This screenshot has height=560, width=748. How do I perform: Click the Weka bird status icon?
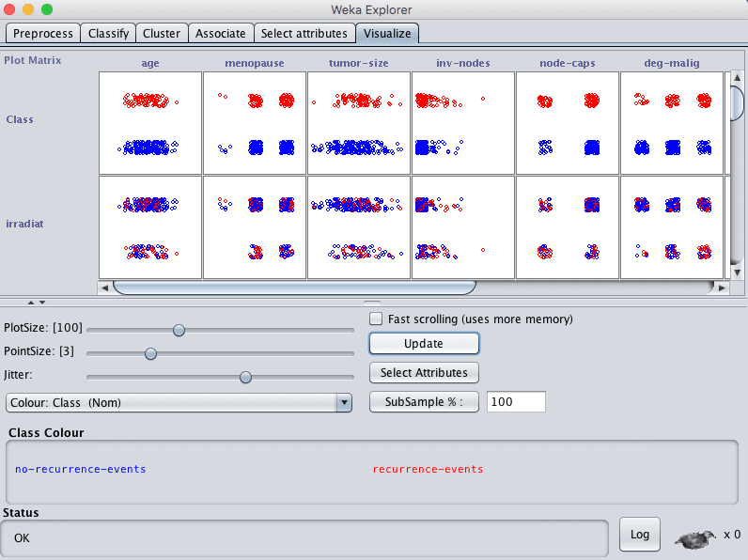click(694, 538)
